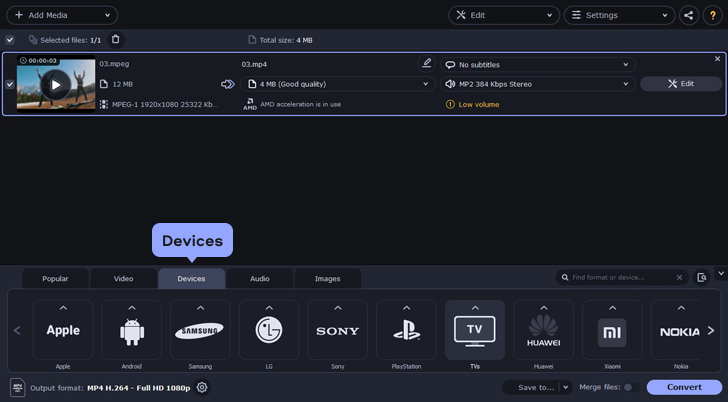
Task: Delete selected files with trash icon
Action: click(x=116, y=40)
